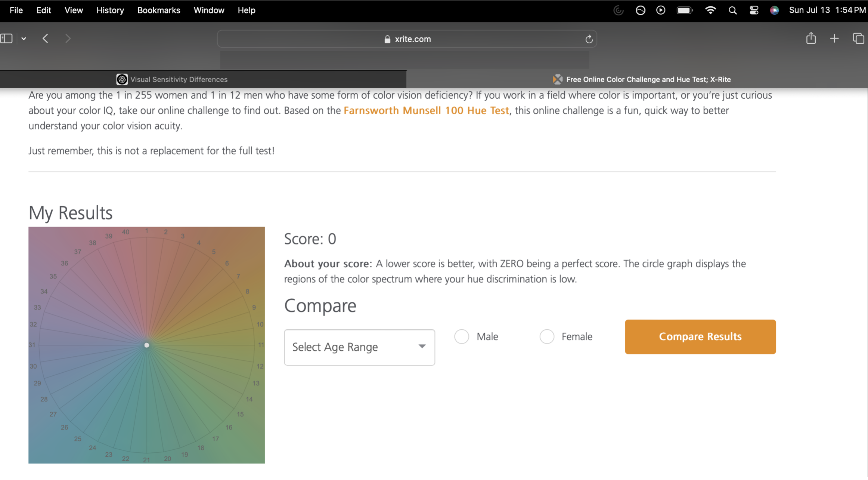The image size is (868, 480).
Task: Select the Female radio button
Action: 547,336
